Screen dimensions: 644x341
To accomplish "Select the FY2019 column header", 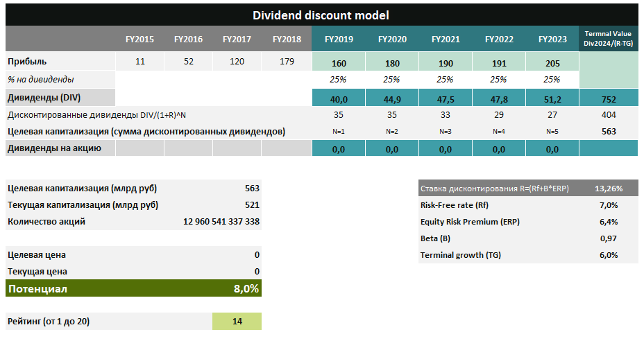I will 339,40.
